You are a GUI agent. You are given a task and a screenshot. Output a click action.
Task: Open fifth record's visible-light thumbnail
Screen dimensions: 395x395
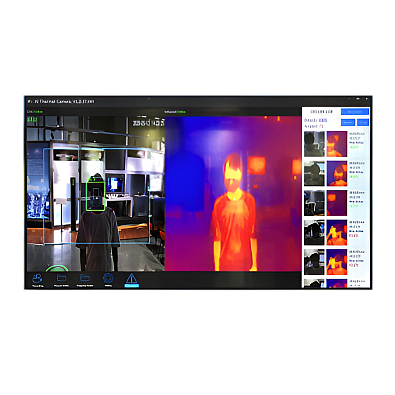pyautogui.click(x=314, y=262)
